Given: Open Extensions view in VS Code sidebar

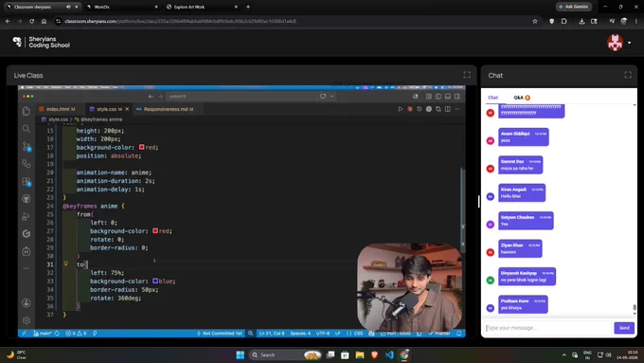Looking at the screenshot, I should click(x=27, y=181).
